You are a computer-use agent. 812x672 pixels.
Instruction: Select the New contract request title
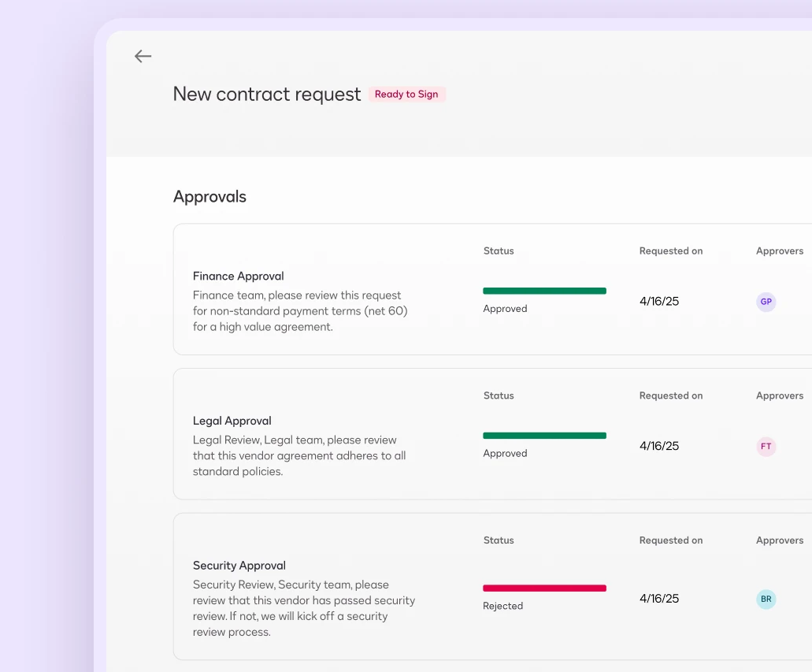(x=267, y=95)
